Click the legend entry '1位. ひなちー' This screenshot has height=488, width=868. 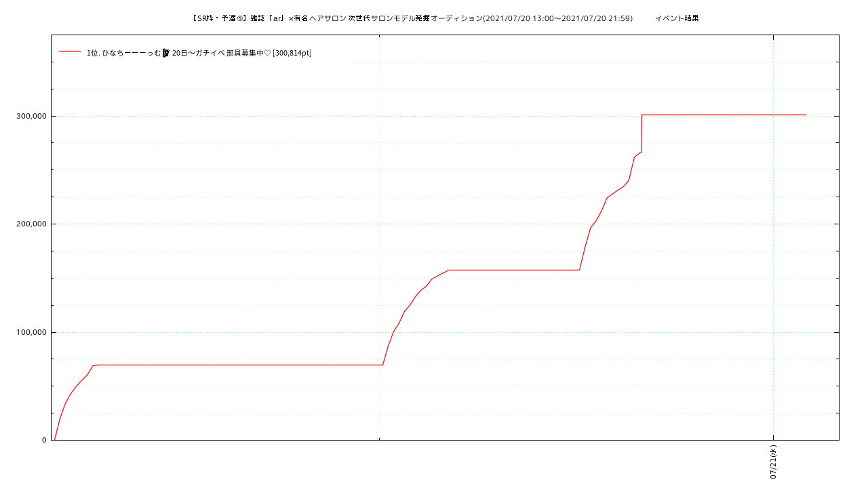tap(199, 53)
